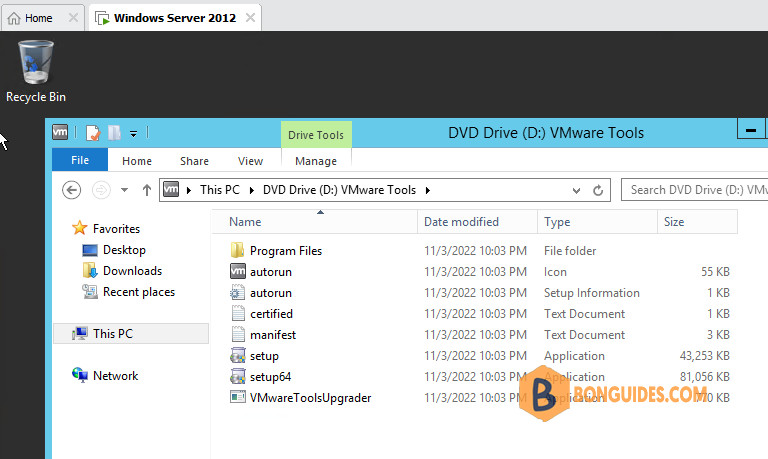Expand the chevron after This PC in the path
Image resolution: width=768 pixels, height=459 pixels.
252,190
